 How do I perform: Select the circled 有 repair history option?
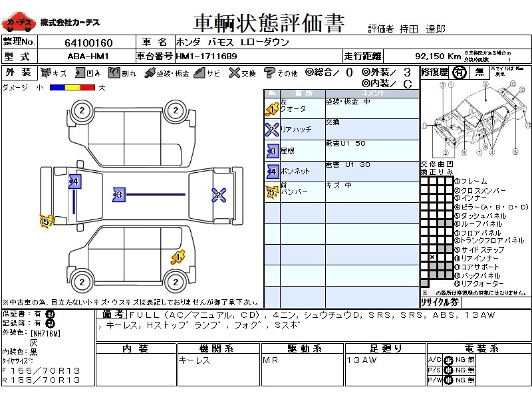(x=459, y=72)
